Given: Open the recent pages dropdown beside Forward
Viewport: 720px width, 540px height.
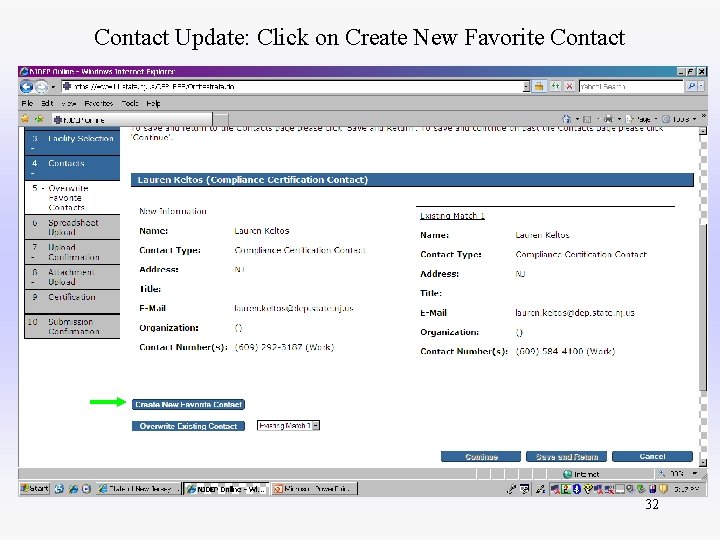Looking at the screenshot, I should [53, 87].
